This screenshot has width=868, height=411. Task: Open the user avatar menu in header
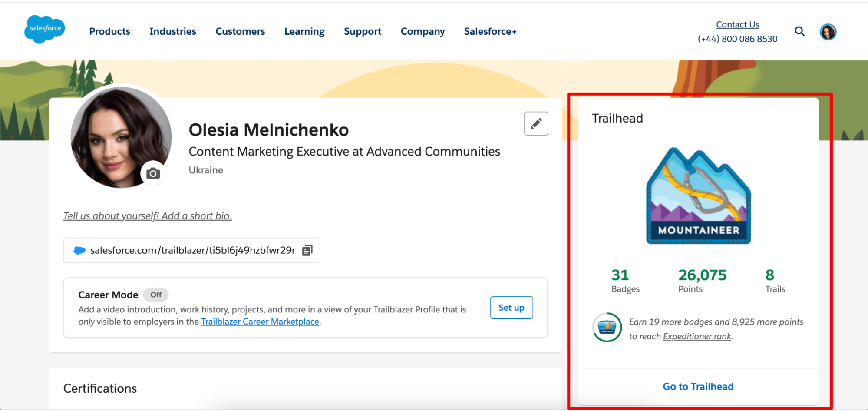point(828,32)
